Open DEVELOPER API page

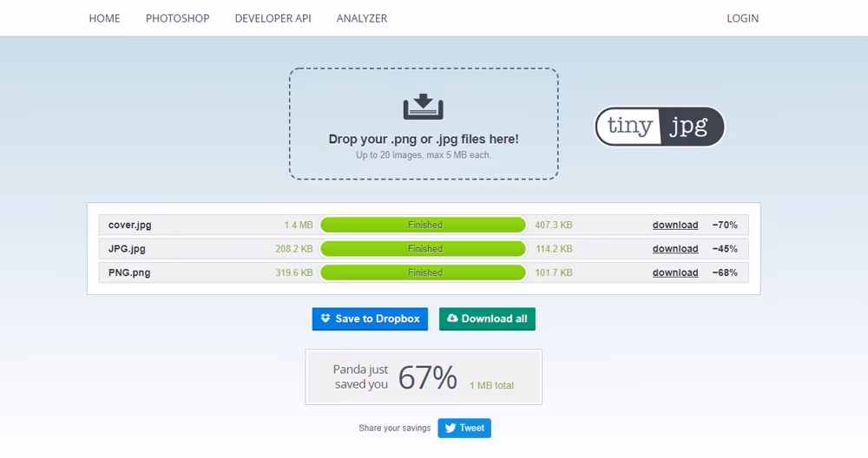(273, 18)
